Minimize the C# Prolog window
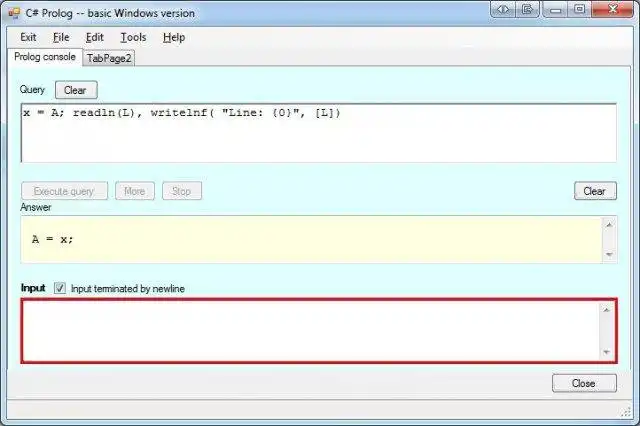Viewport: 640px width, 426px height. 556,9
